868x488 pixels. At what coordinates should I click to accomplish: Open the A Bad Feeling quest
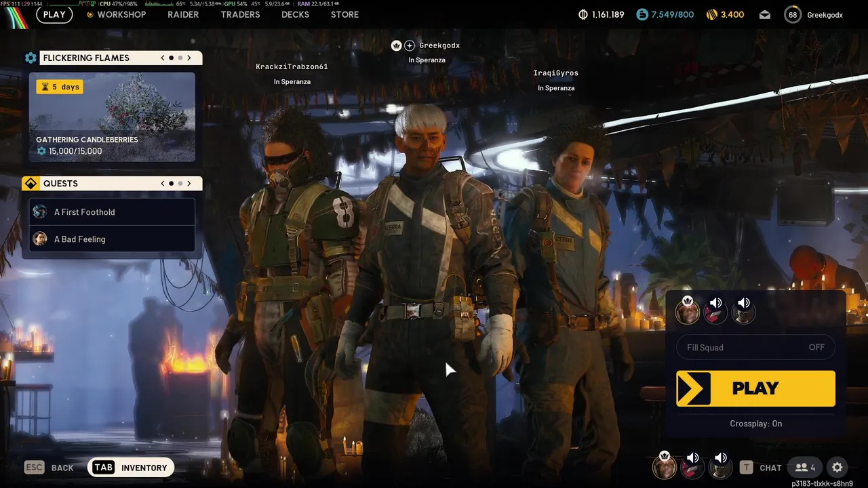(x=112, y=239)
